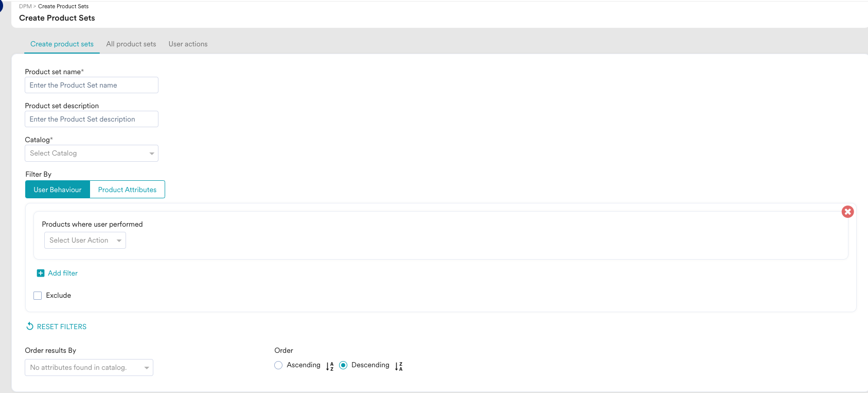Click the Add filter link
This screenshot has height=393, width=868.
tap(63, 273)
